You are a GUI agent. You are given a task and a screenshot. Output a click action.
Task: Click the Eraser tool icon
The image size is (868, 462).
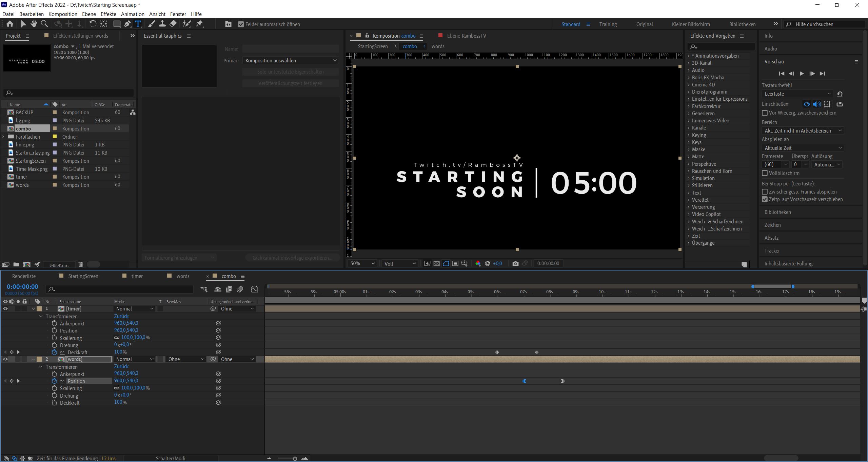click(x=173, y=24)
